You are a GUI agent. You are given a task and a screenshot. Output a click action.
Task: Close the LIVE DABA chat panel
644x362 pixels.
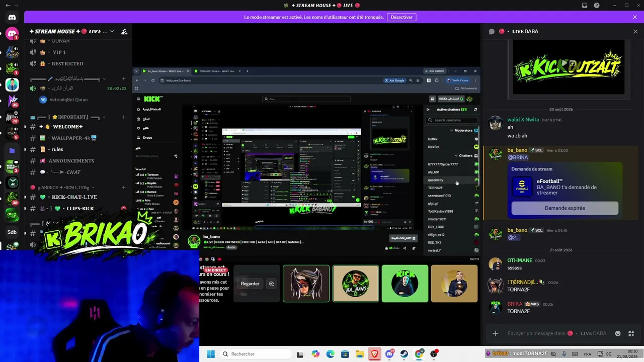coord(635,31)
